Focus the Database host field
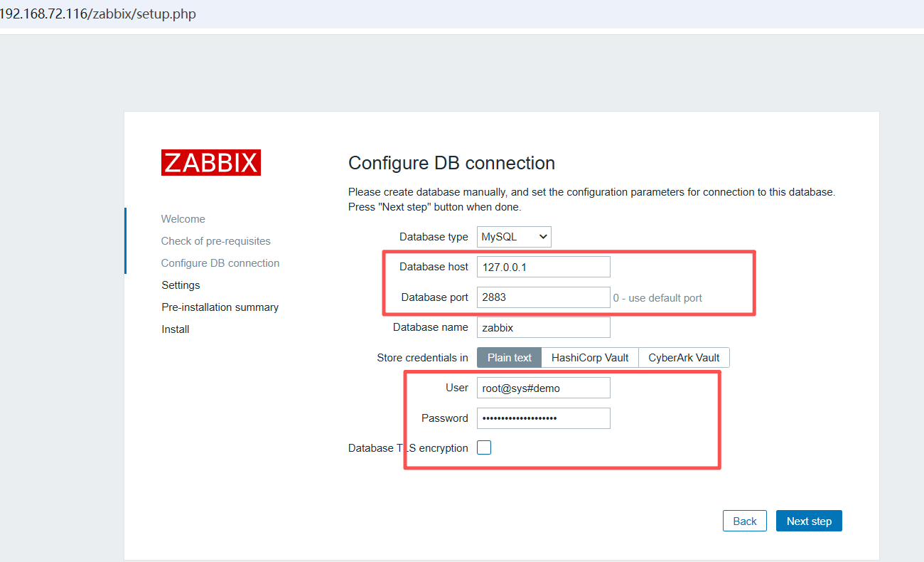The width and height of the screenshot is (924, 562). tap(543, 267)
